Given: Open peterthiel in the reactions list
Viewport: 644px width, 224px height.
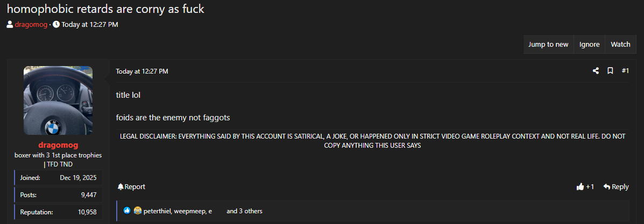Looking at the screenshot, I should [158, 211].
